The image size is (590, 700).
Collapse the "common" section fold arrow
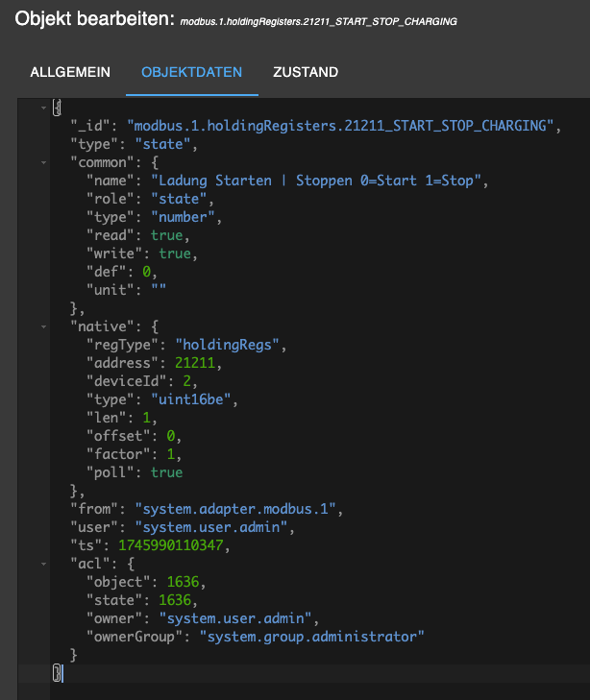click(44, 162)
